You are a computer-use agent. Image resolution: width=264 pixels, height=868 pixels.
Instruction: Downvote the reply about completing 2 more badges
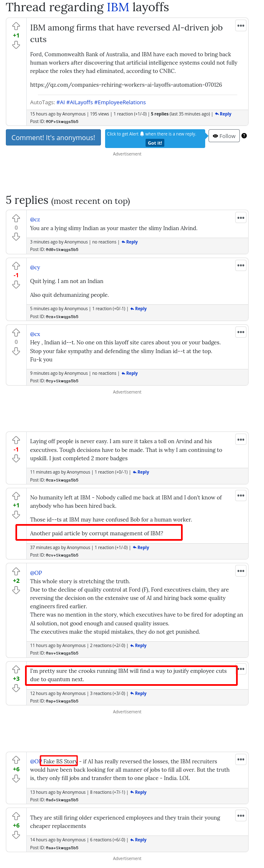click(x=16, y=459)
